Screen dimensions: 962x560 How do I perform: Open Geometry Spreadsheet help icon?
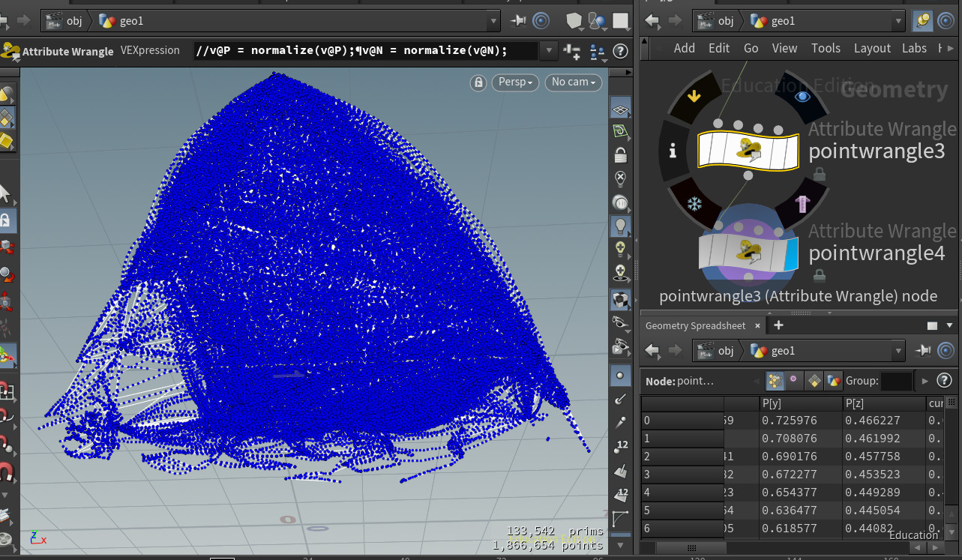(x=944, y=381)
